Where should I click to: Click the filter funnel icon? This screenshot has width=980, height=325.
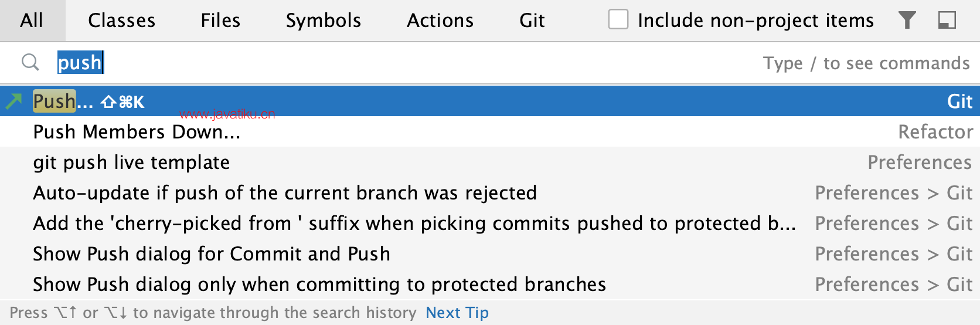907,21
